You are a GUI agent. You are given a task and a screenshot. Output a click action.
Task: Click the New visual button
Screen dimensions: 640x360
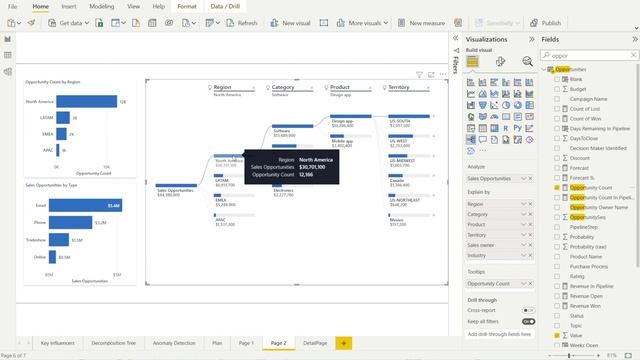[290, 23]
